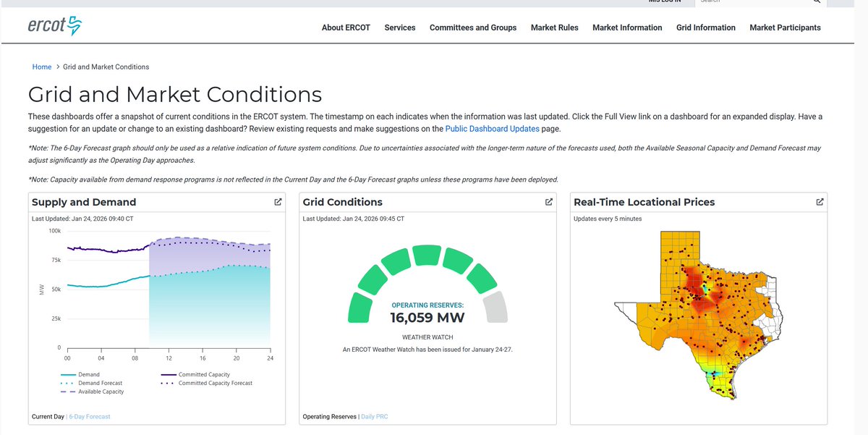Select the Operating Reserves tab
Image resolution: width=868 pixels, height=435 pixels.
(330, 417)
